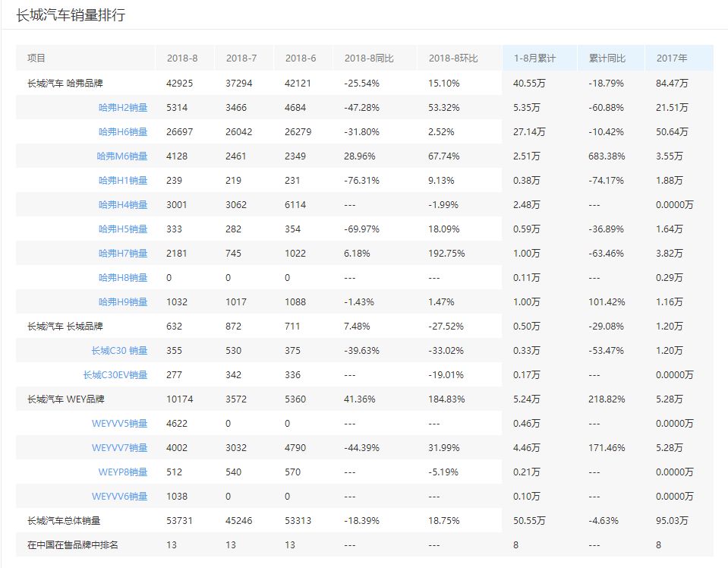Image resolution: width=728 pixels, height=568 pixels.
Task: Click the 37294 sales value
Action: 238,84
